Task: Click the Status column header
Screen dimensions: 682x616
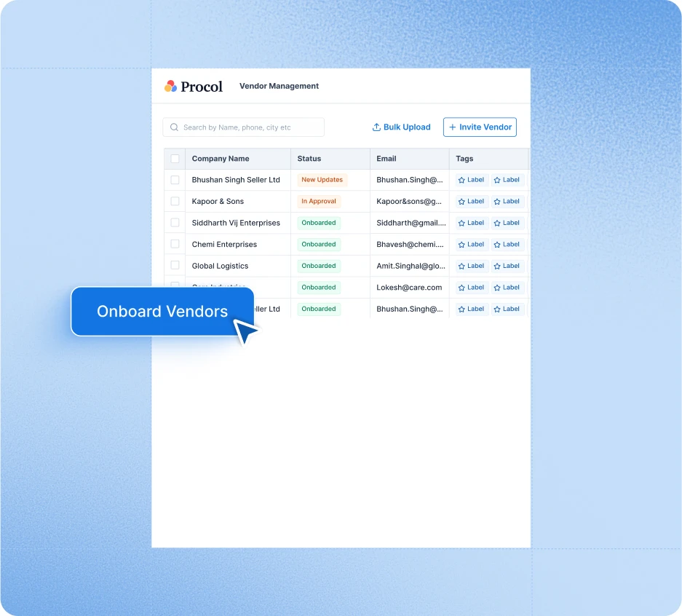Action: tap(309, 159)
